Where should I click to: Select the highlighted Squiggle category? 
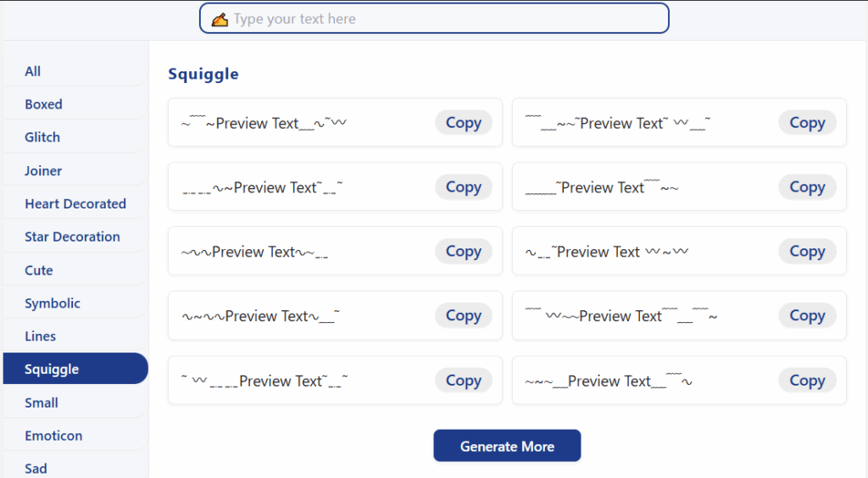pyautogui.click(x=75, y=369)
